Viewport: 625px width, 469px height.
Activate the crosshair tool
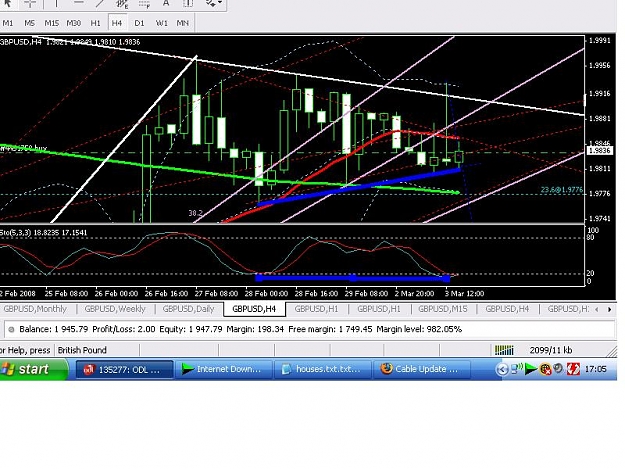[30, 4]
